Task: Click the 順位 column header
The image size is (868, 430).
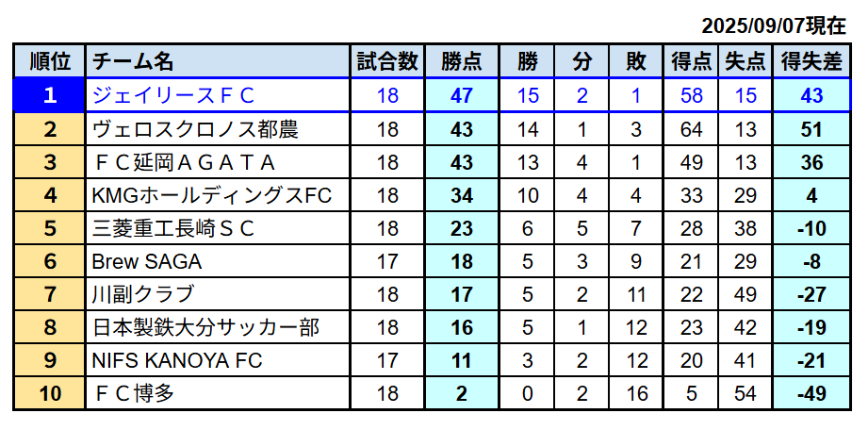Action: point(49,61)
